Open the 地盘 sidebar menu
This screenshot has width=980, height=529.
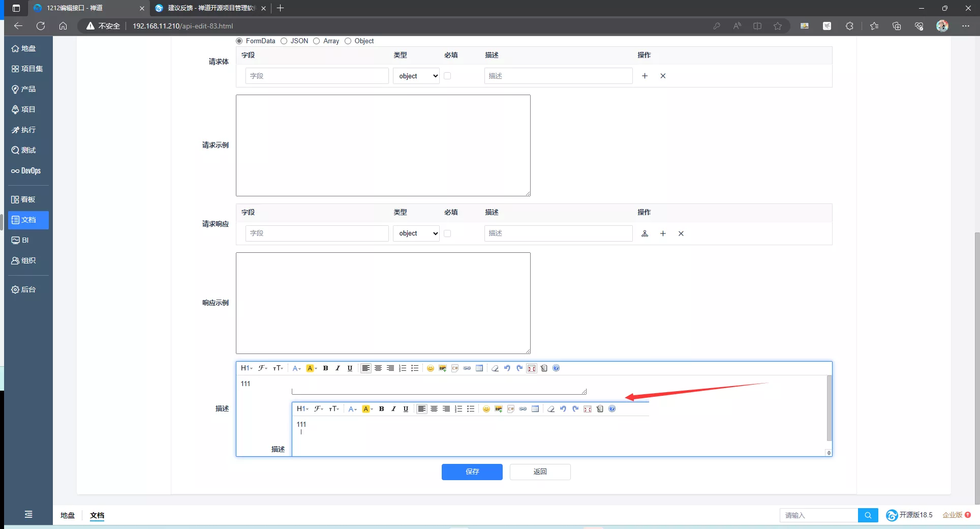[28, 48]
